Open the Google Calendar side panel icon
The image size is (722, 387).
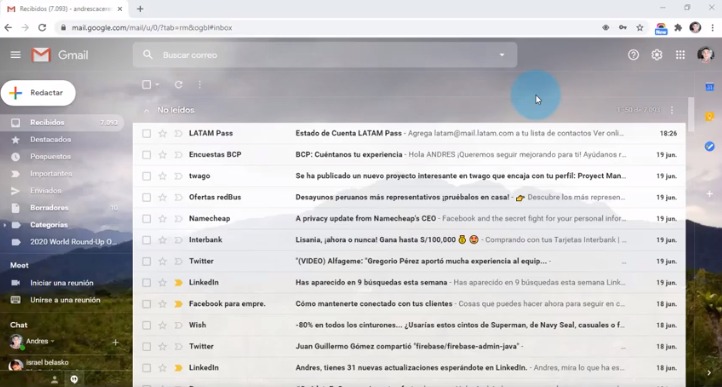coord(710,87)
